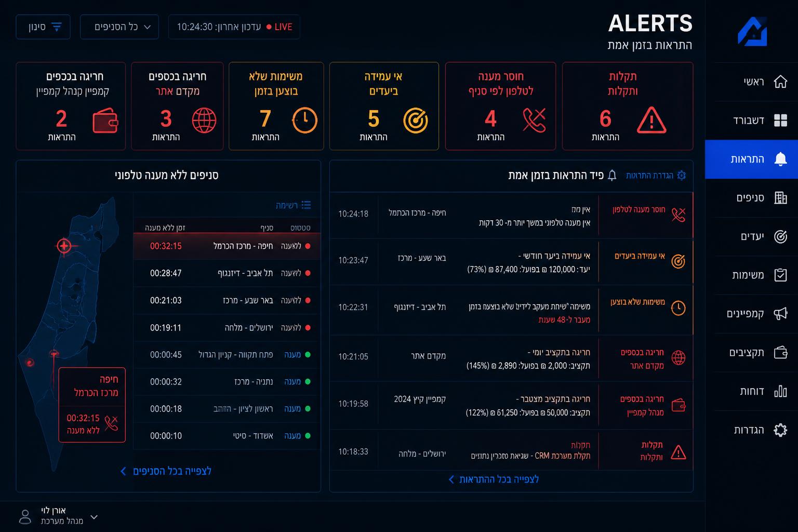
Task: Click the target icon in the אי עמידה ביעדים card
Action: (416, 121)
